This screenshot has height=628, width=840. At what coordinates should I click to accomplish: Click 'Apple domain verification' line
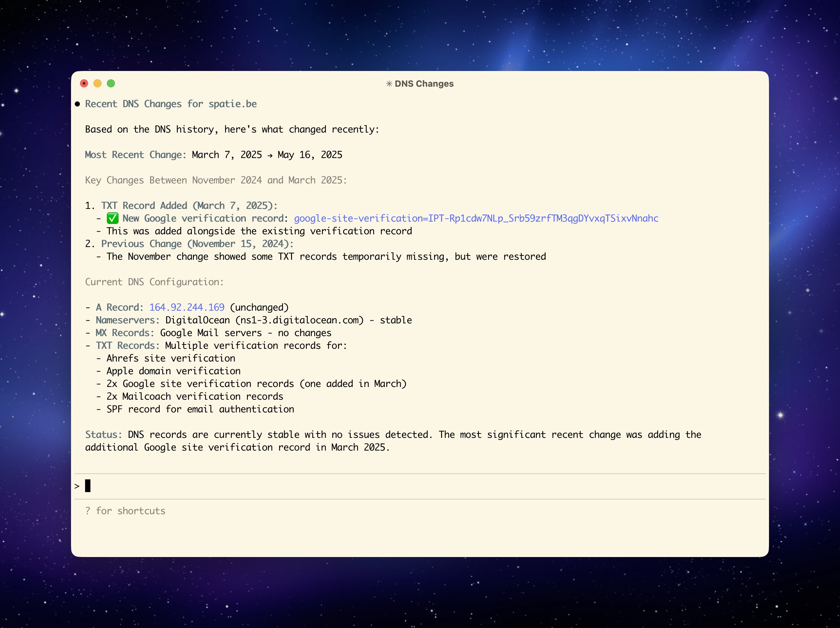click(x=173, y=371)
